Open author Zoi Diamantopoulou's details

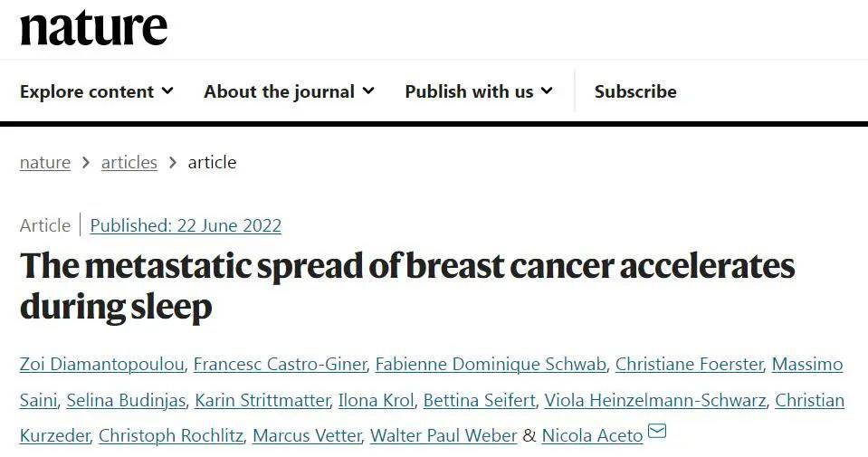(103, 365)
